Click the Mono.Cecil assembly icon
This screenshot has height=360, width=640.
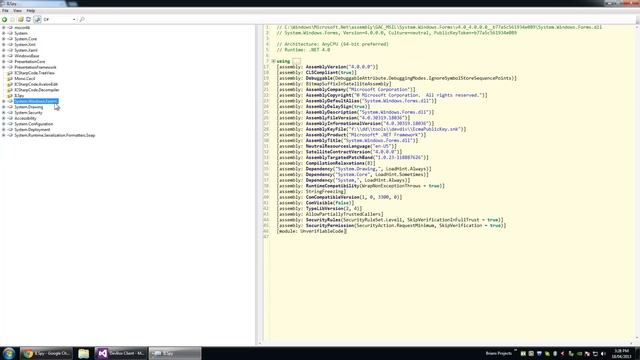10,78
